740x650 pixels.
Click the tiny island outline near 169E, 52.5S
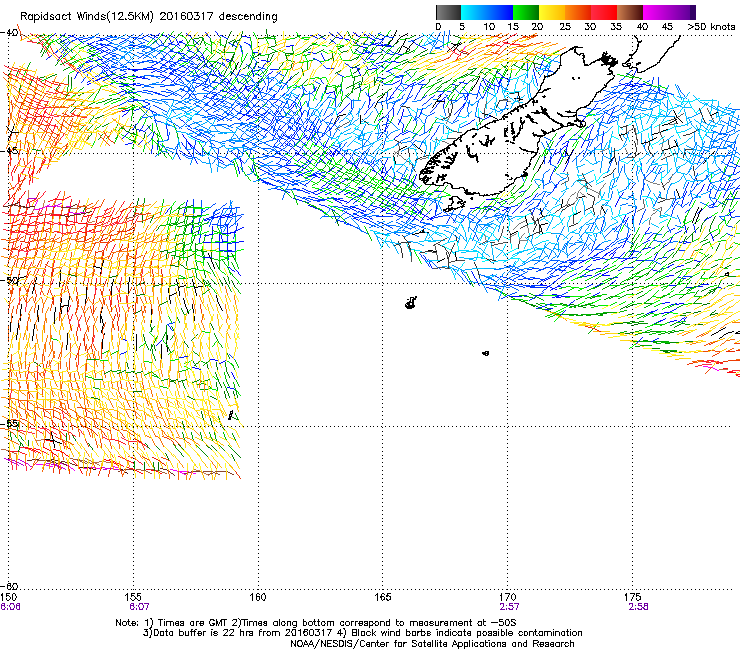click(485, 353)
